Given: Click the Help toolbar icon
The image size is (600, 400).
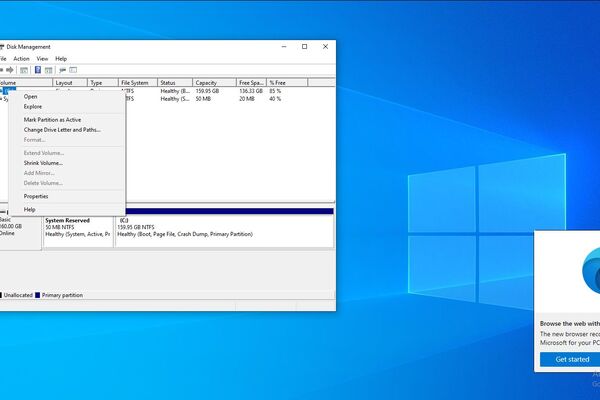Looking at the screenshot, I should tap(38, 70).
